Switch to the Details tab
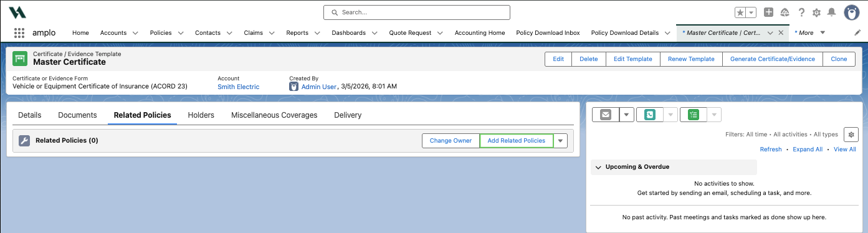 [30, 115]
